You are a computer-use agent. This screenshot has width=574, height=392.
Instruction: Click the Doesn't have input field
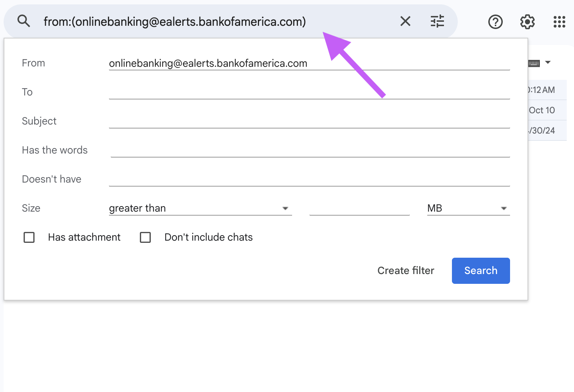point(309,179)
